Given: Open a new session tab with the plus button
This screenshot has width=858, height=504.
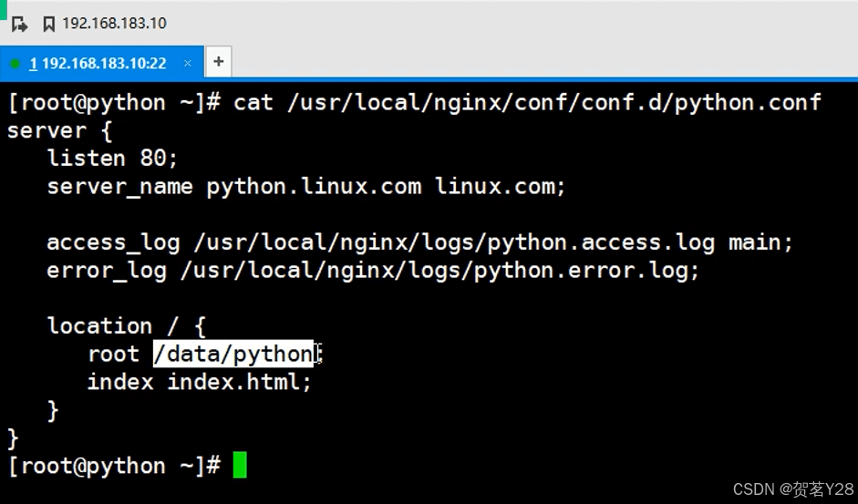Looking at the screenshot, I should (x=218, y=62).
